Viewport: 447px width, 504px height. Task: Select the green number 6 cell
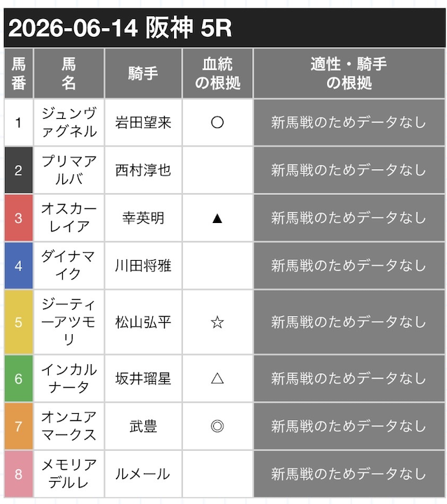[19, 378]
